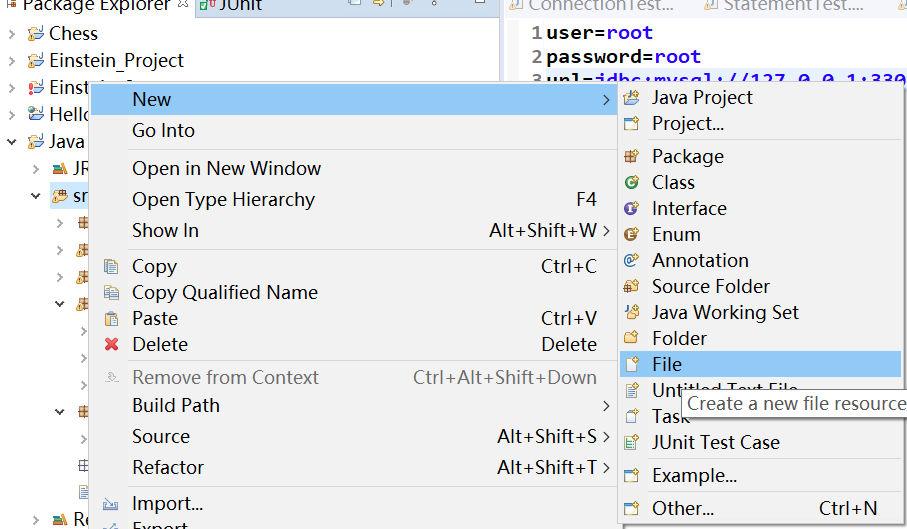
Task: Click the Task icon in submenu
Action: point(632,416)
